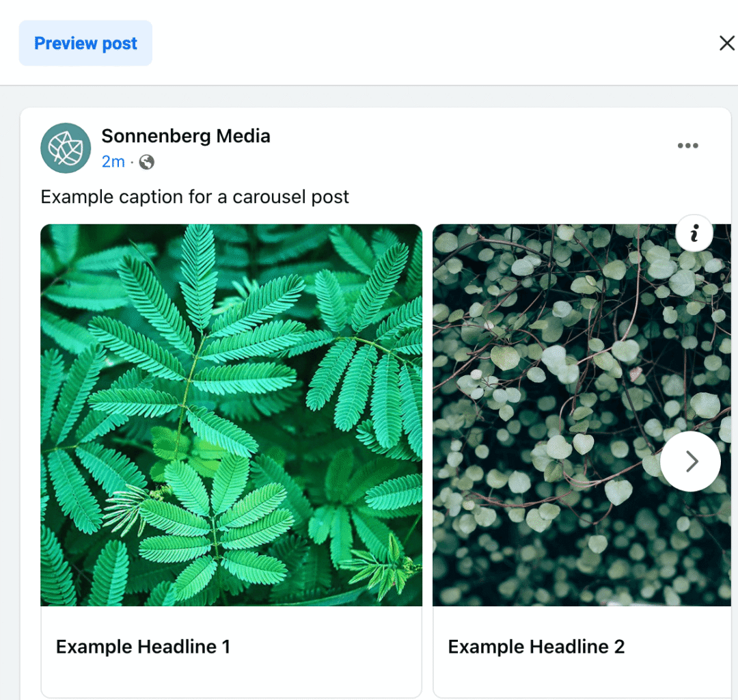The height and width of the screenshot is (700, 738).
Task: Click Example Headline 1 below the fern image
Action: coord(143,646)
